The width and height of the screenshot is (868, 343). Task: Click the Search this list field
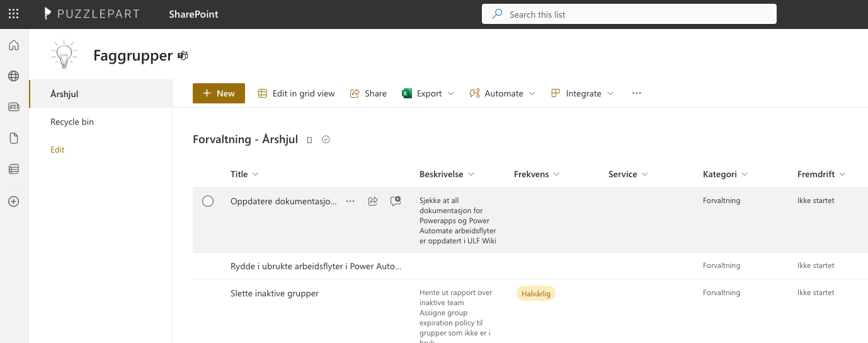(629, 15)
